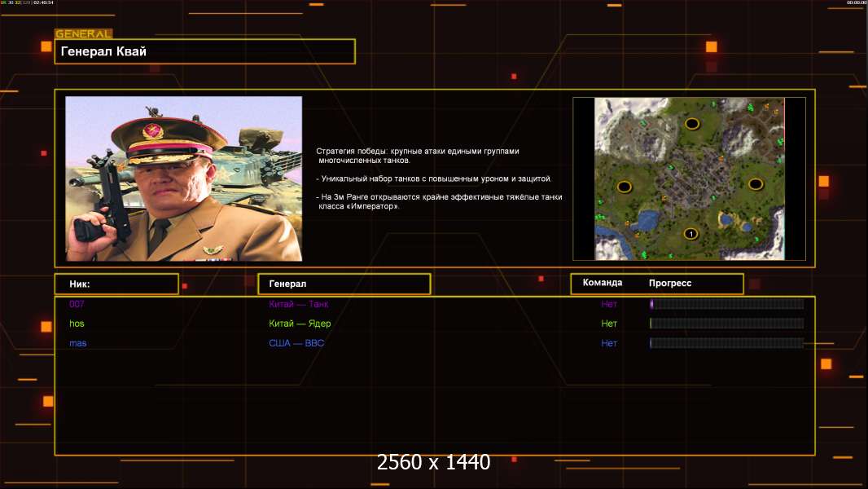
Task: Click the blue loading progress bar for mas
Action: [726, 343]
